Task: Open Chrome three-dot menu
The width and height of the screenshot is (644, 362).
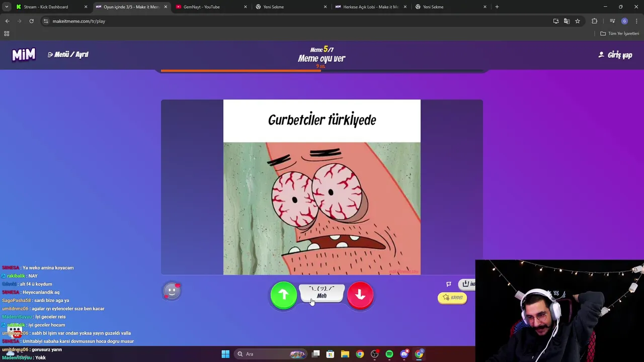Action: [636, 21]
